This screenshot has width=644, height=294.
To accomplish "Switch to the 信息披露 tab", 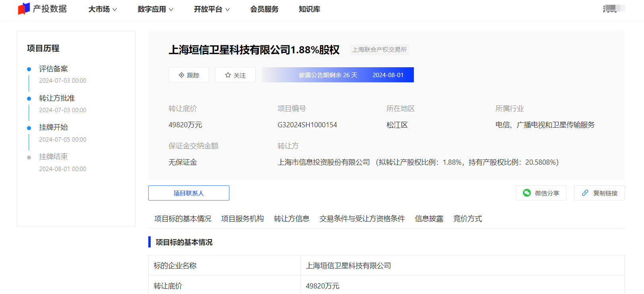I will coord(429,219).
